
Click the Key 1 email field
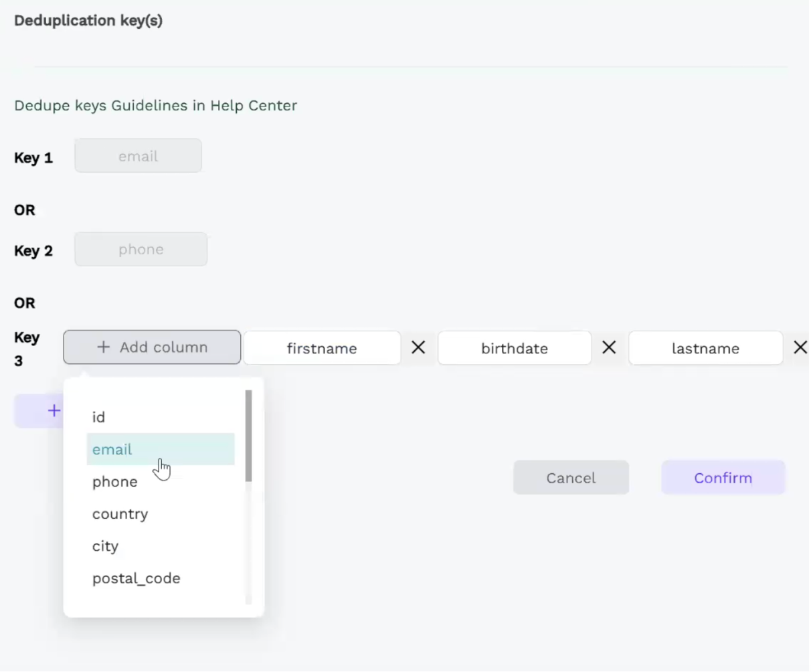point(138,156)
